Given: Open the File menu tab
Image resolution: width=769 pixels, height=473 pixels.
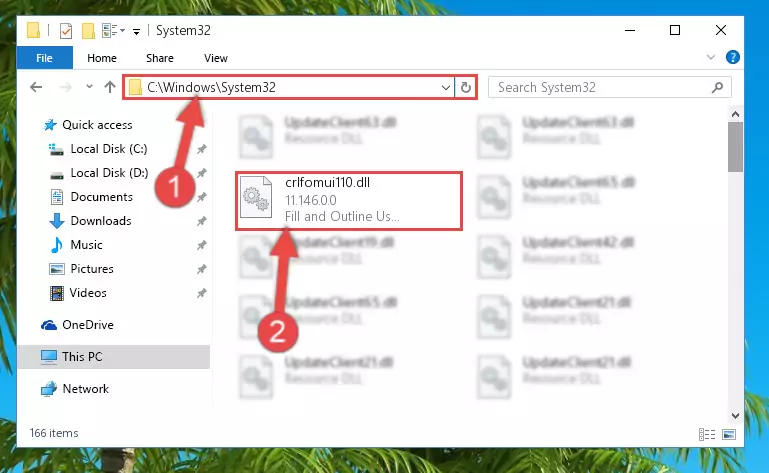Looking at the screenshot, I should point(45,58).
